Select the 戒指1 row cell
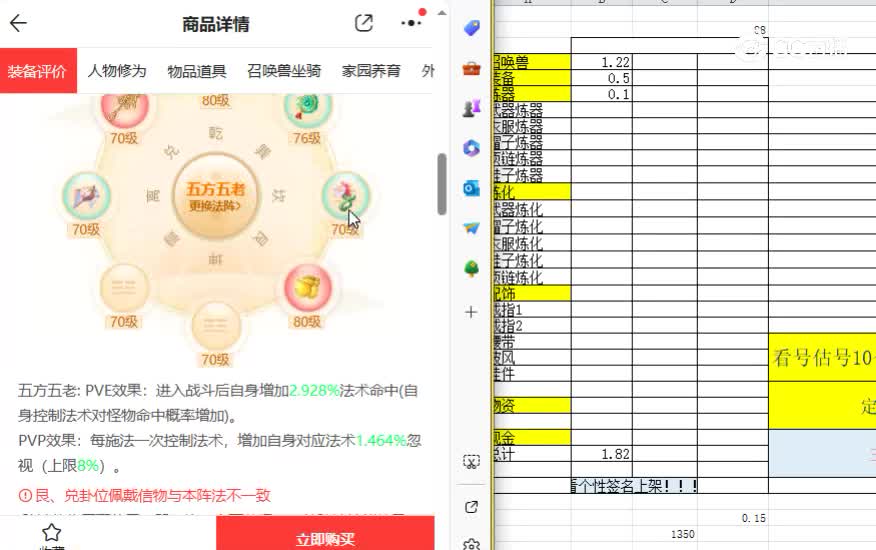 click(532, 310)
